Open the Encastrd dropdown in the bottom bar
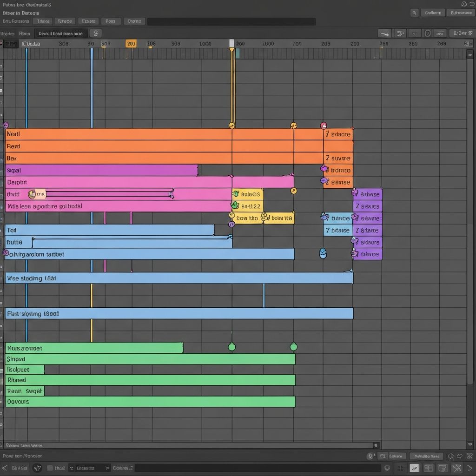 (x=86, y=468)
